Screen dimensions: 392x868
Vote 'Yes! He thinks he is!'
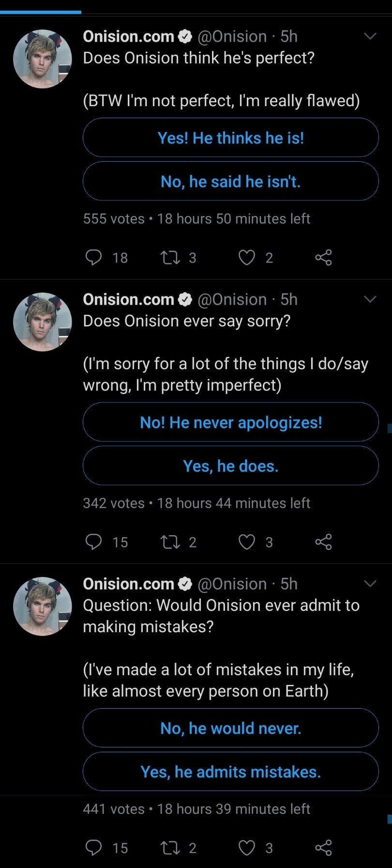(x=231, y=138)
